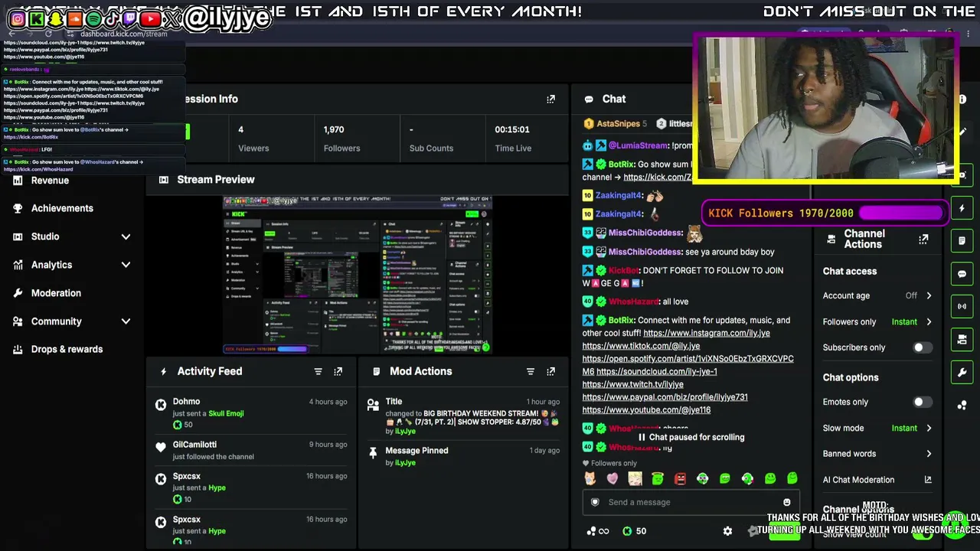Image resolution: width=980 pixels, height=551 pixels.
Task: Open the PayPal link in chat
Action: coord(665,397)
